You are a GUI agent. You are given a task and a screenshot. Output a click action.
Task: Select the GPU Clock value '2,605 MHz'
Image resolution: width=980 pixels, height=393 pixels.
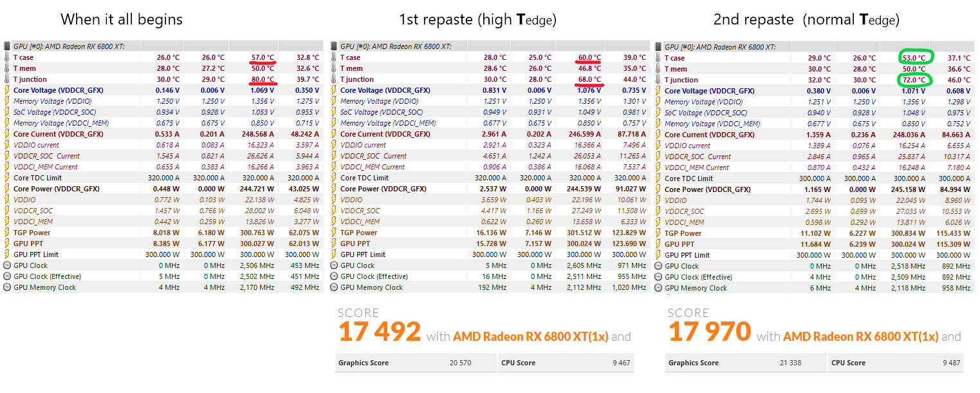click(584, 265)
